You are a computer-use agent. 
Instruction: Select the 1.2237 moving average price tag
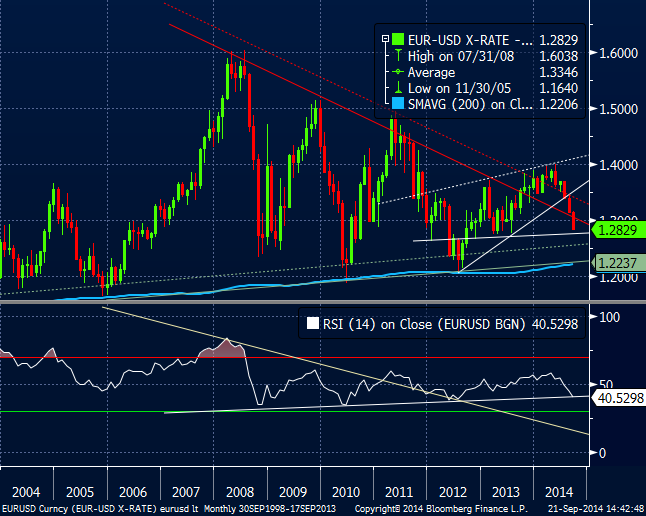(x=615, y=262)
